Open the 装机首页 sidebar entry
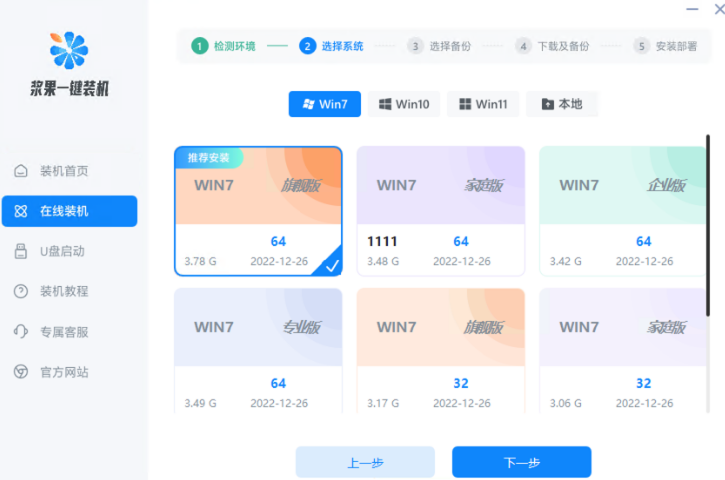Image resolution: width=725 pixels, height=480 pixels. tap(69, 171)
